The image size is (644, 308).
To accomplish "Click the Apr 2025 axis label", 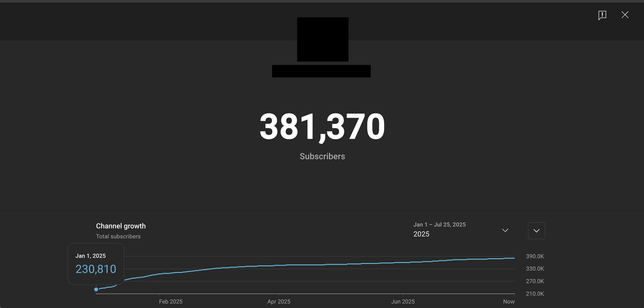I will [279, 302].
